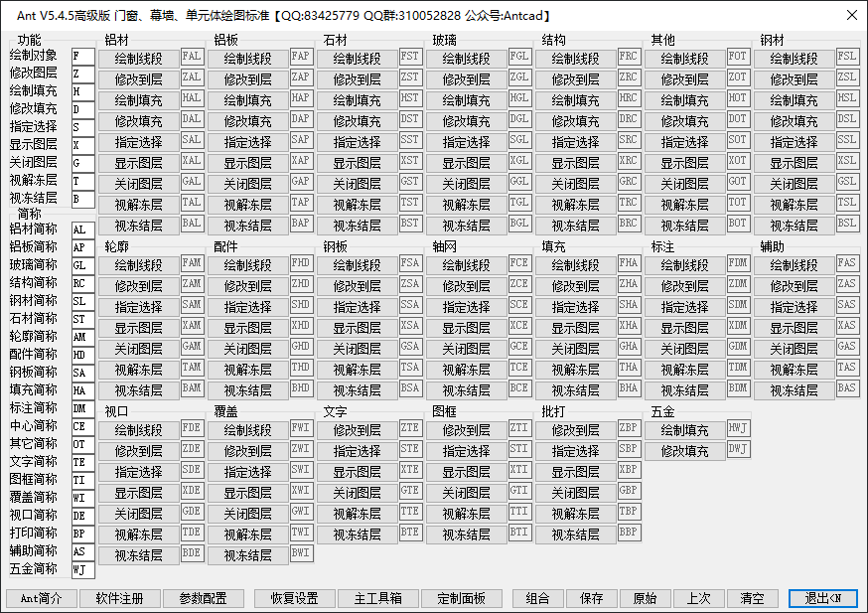Click 绘制填充 button in 石材 group
The width and height of the screenshot is (868, 613).
click(357, 100)
